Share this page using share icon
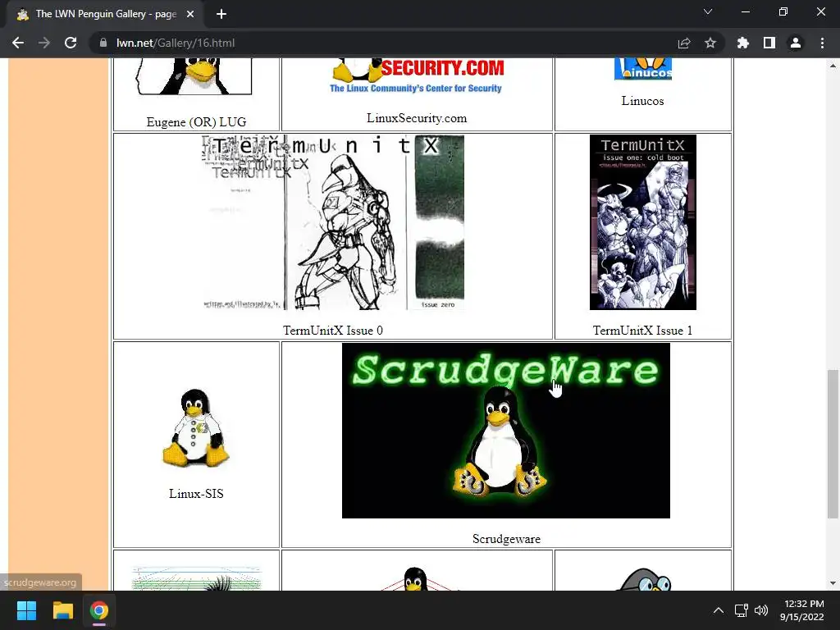Viewport: 840px width, 630px height. point(684,43)
